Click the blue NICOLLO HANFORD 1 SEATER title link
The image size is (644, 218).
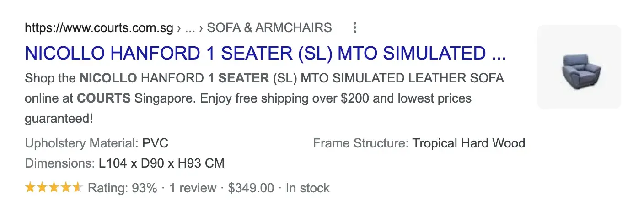[x=265, y=54]
